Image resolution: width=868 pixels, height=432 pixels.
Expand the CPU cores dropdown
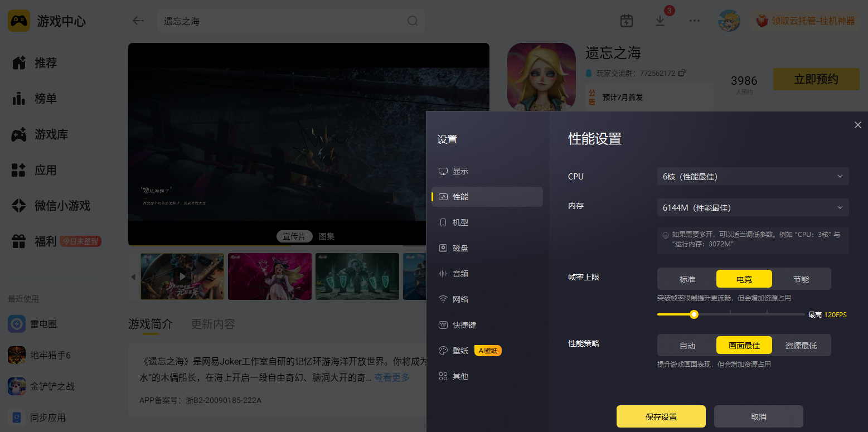point(753,176)
